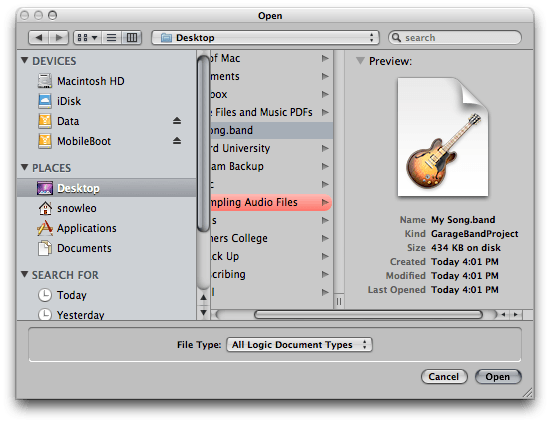
Task: Click sidebar scroll up arrow
Action: (x=203, y=297)
